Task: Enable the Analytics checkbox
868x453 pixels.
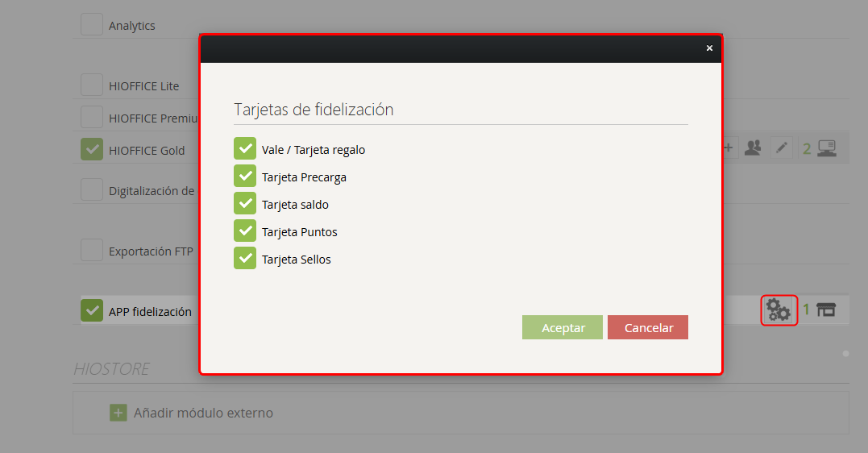Action: click(92, 24)
